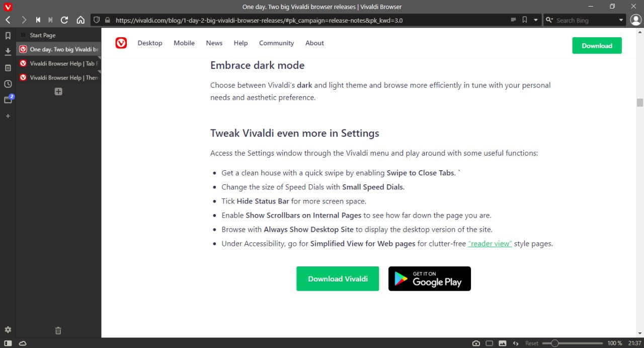Expand the search history dropdown arrow
The width and height of the screenshot is (644, 348).
621,20
